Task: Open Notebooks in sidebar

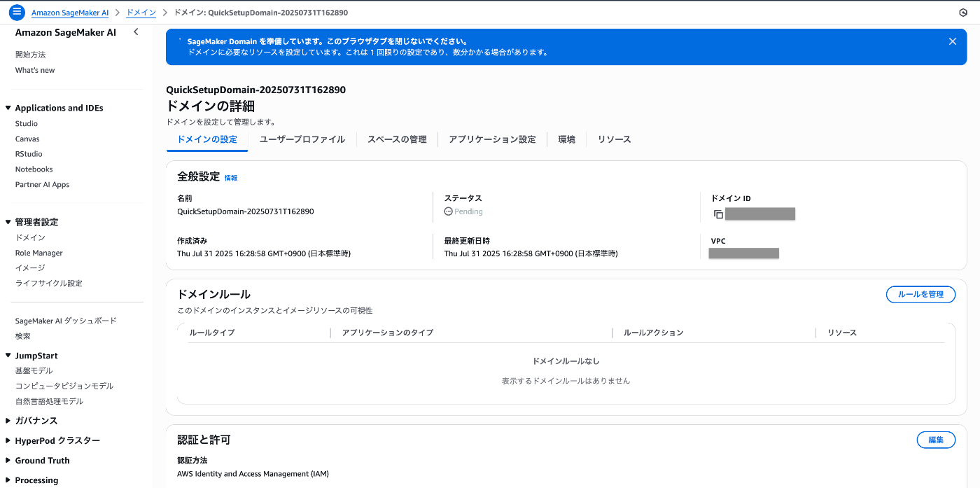Action: point(34,169)
